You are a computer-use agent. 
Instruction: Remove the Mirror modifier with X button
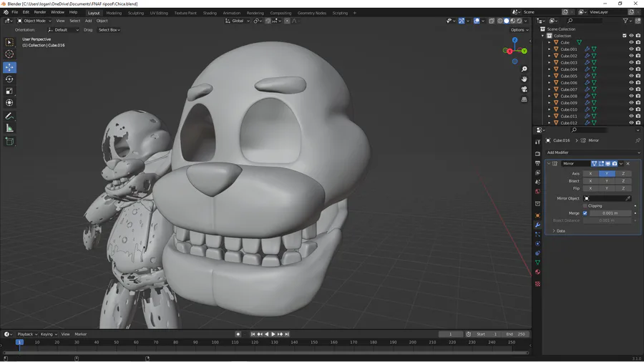[x=628, y=164]
